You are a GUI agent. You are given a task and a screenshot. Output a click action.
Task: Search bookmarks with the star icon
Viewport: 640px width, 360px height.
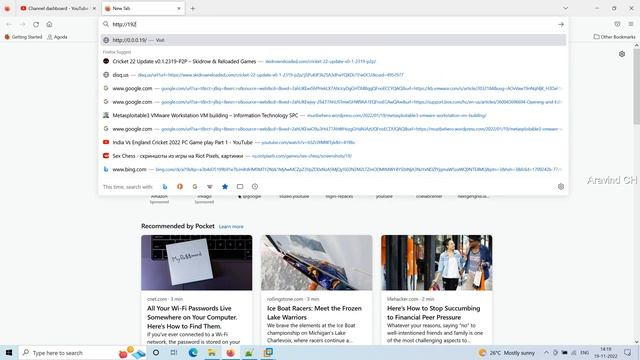click(225, 187)
